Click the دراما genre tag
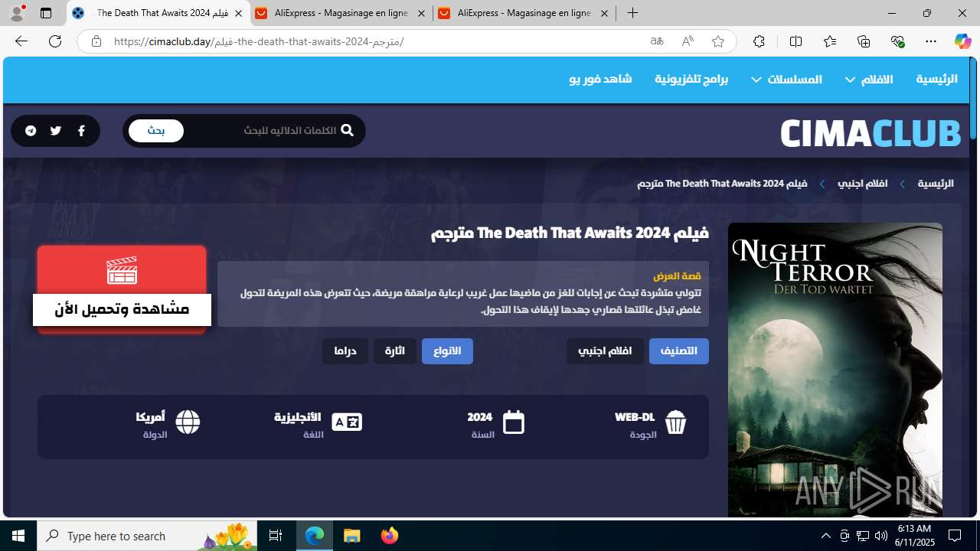This screenshot has height=551, width=980. click(345, 351)
